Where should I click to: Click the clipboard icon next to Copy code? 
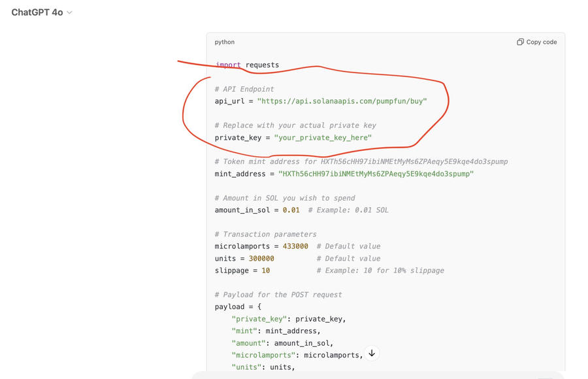tap(520, 42)
